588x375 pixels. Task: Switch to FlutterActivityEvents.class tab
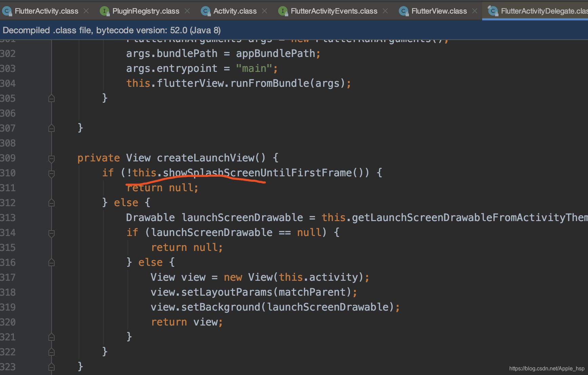point(334,11)
